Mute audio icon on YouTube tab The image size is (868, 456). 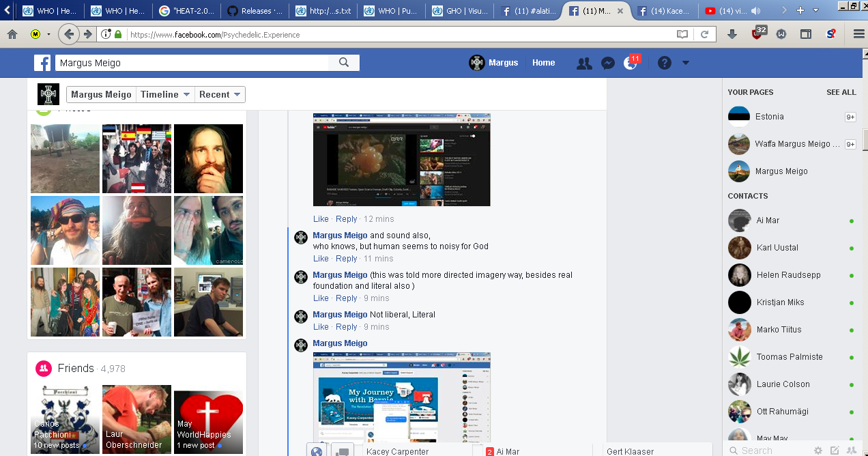[755, 11]
